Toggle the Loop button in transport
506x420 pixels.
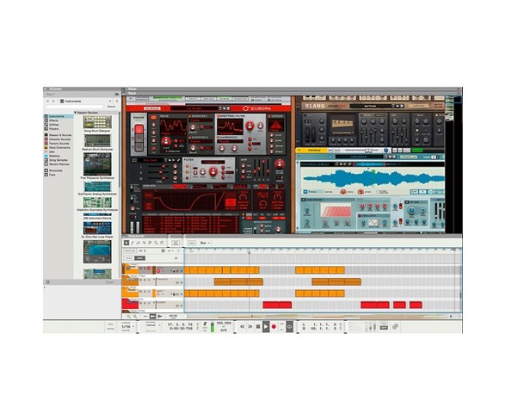[x=289, y=327]
